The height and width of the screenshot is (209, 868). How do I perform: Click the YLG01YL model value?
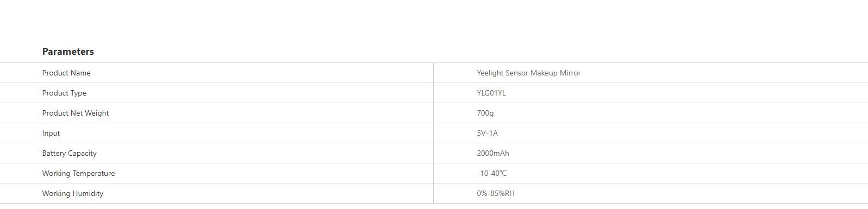click(x=491, y=93)
